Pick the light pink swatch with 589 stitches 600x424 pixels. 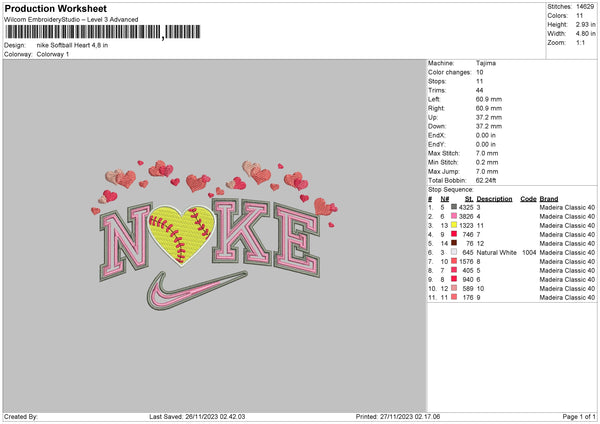coord(454,288)
